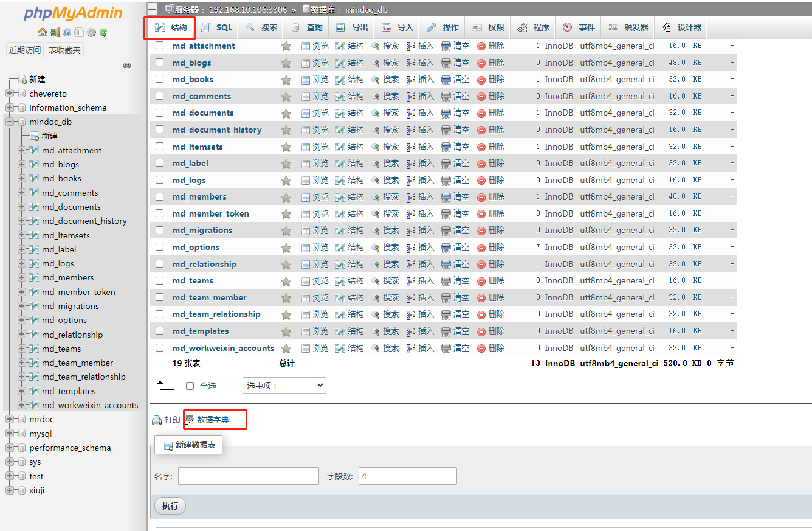This screenshot has height=531, width=812.
Task: Expand the xiuji database node
Action: pos(10,490)
